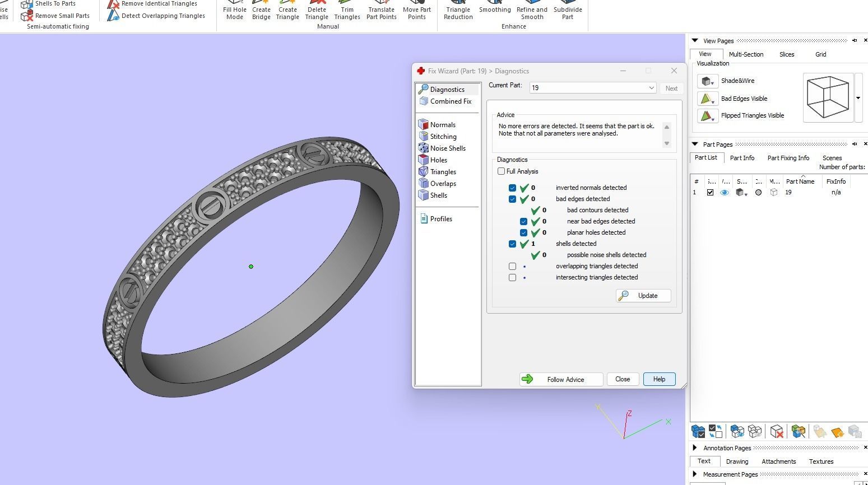Select the Delete Triangle tool

(317, 10)
